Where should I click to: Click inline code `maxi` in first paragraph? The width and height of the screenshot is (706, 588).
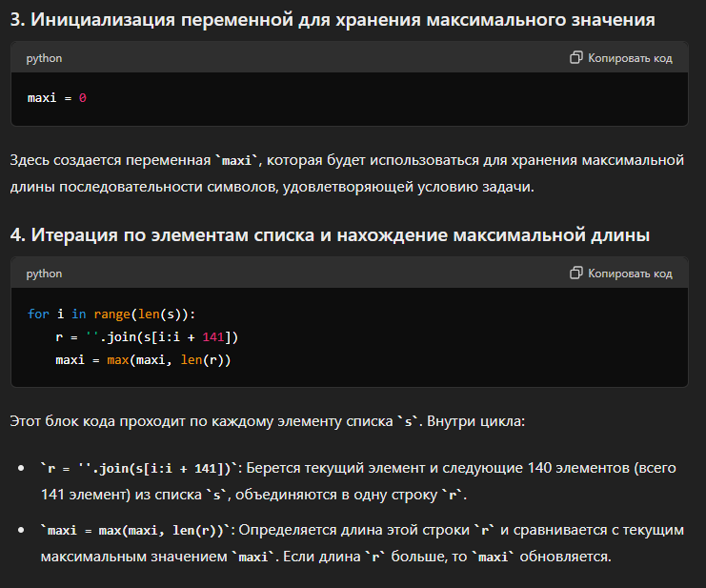(x=237, y=160)
